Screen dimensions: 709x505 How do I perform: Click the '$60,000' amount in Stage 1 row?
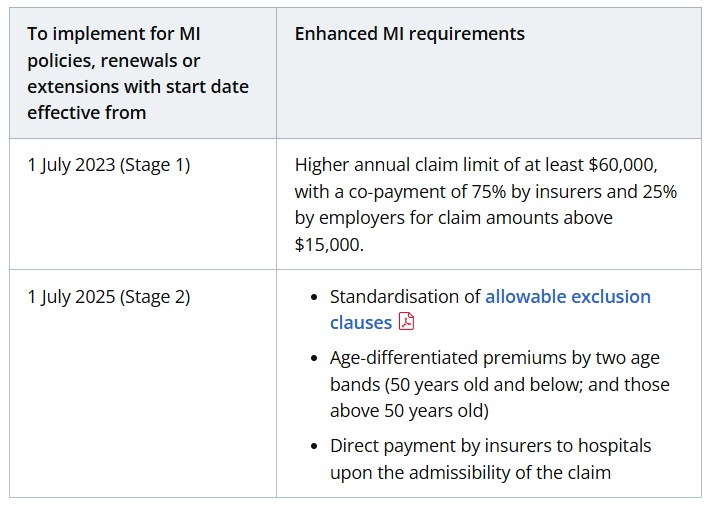tap(623, 165)
